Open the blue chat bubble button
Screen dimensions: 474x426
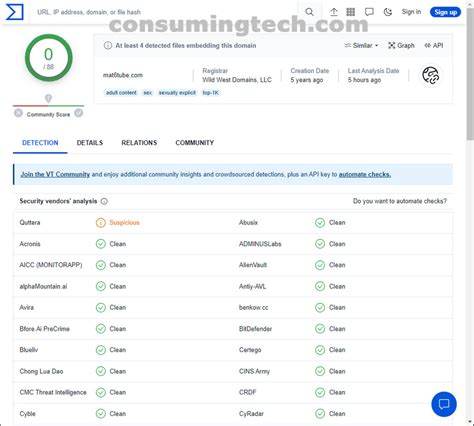coord(444,404)
